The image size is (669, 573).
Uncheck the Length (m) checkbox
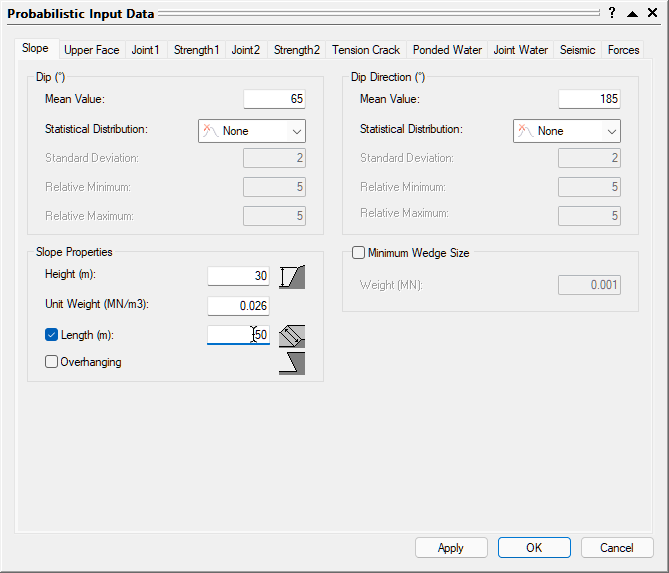pyautogui.click(x=52, y=335)
